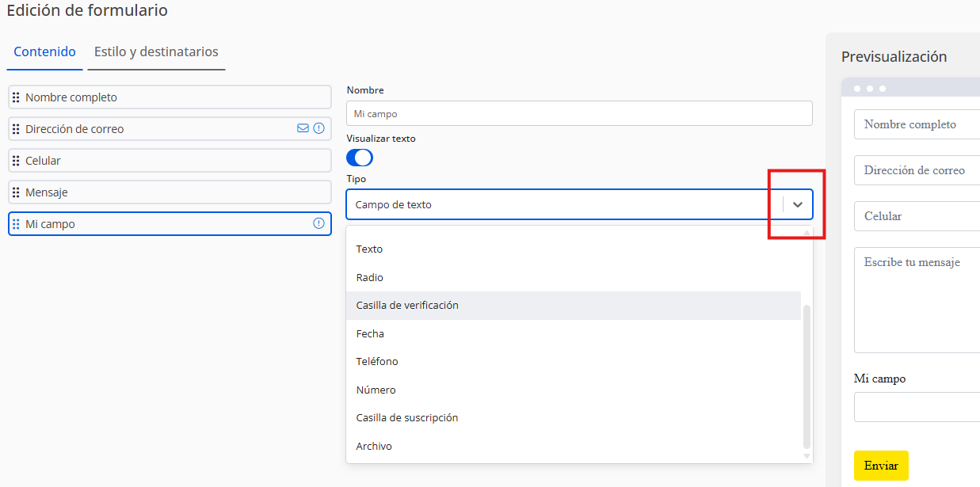The height and width of the screenshot is (487, 980).
Task: Select Casilla de verificación from the list
Action: coord(407,306)
